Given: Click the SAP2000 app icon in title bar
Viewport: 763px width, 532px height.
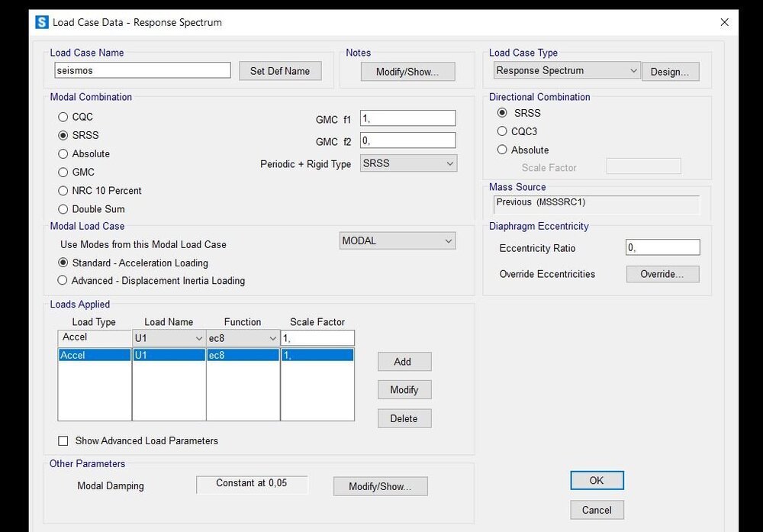Looking at the screenshot, I should tap(42, 22).
